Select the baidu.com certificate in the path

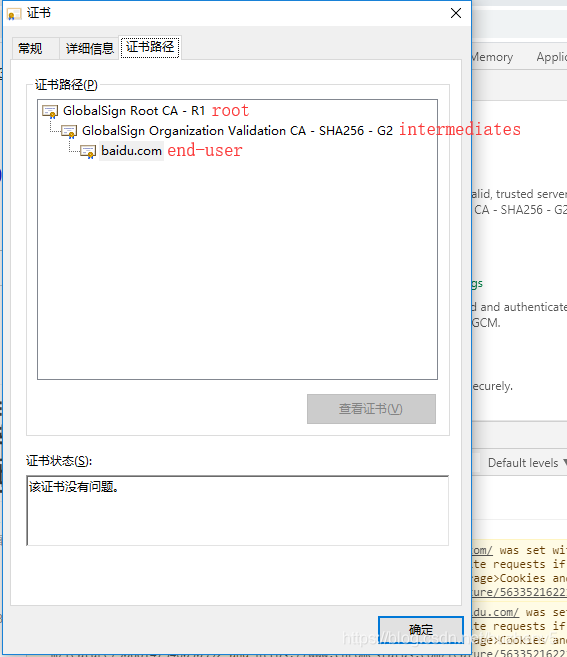point(132,151)
